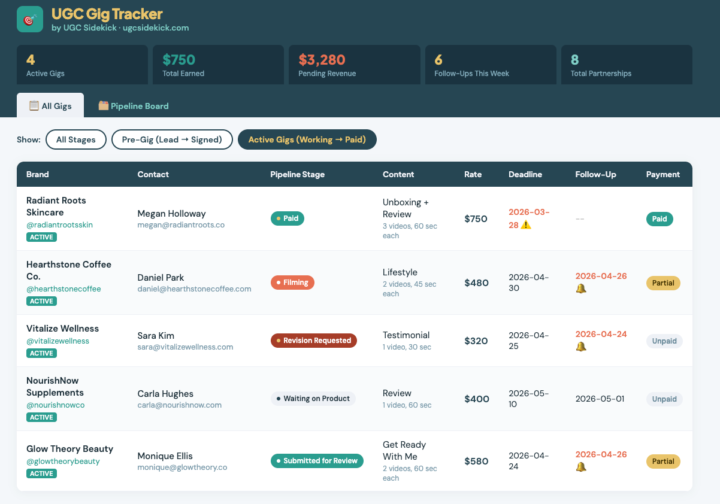Click the ACTIVE tag under Hearthstone Coffee Co.

[41, 301]
